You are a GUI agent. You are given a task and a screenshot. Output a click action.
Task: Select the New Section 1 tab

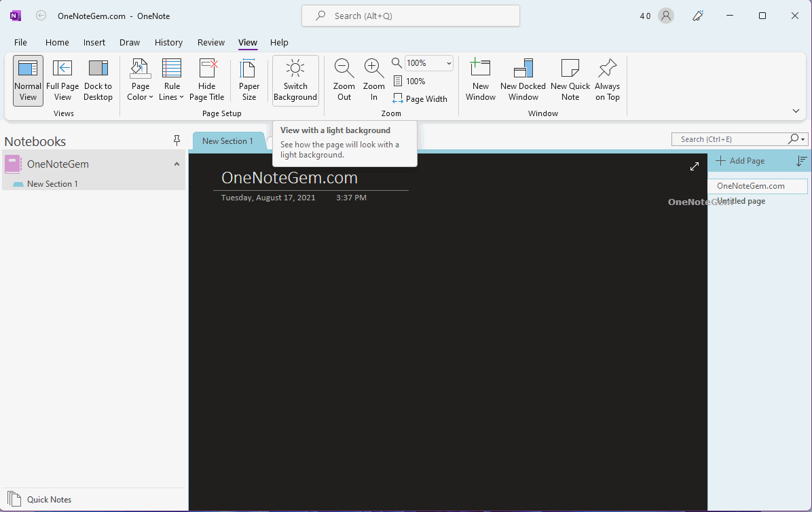(x=227, y=141)
